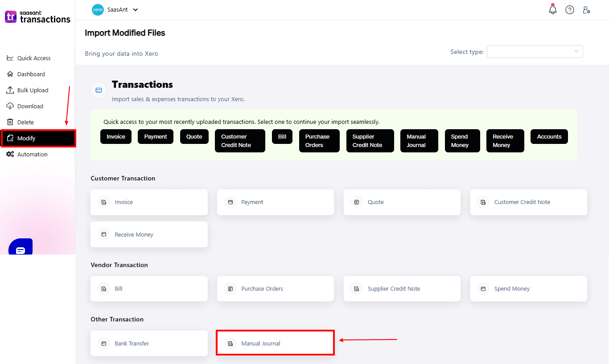Go to Bulk Upload in sidebar
609x364 pixels.
tap(33, 90)
